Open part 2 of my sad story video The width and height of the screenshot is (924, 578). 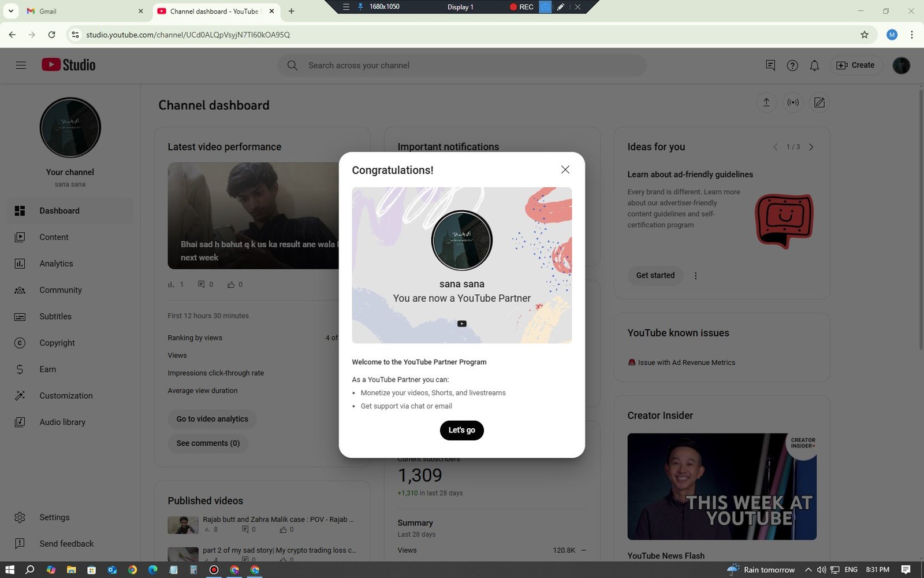point(279,550)
